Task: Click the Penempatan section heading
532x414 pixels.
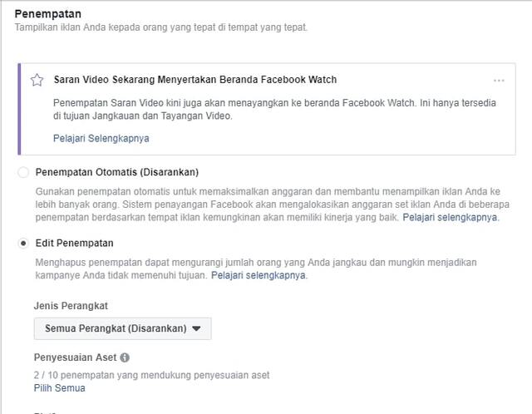Action: click(47, 13)
